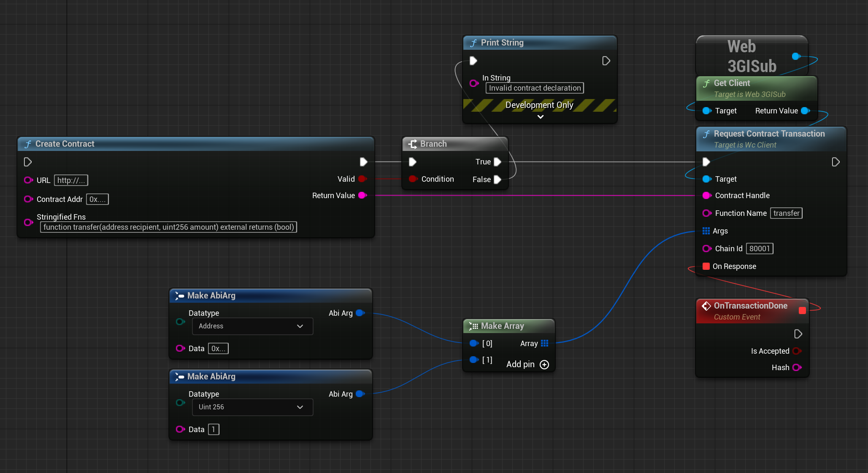Click the execution output pin on Create Contract
This screenshot has width=868, height=473.
coord(364,162)
